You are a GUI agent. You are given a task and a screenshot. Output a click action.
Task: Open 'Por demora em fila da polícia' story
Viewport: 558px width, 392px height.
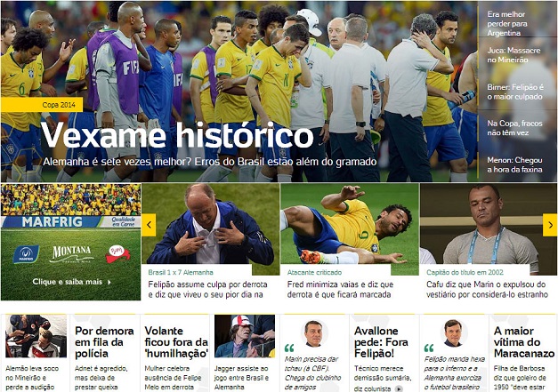(104, 342)
